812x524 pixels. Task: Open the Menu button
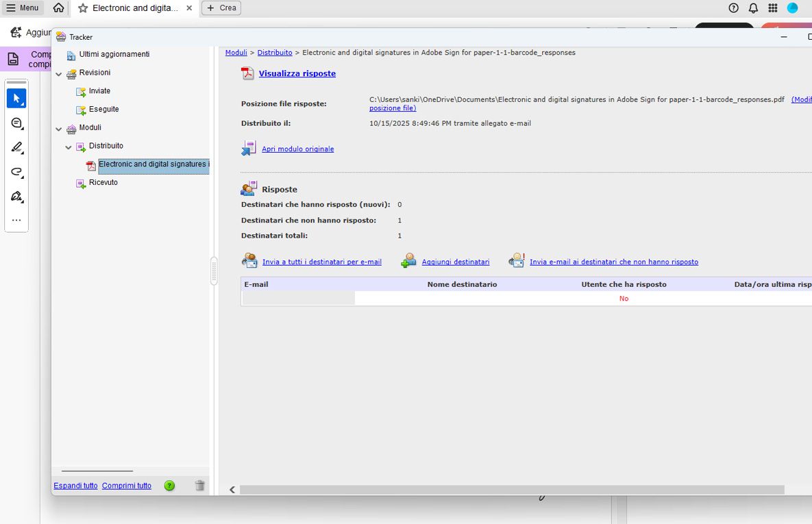coord(23,8)
